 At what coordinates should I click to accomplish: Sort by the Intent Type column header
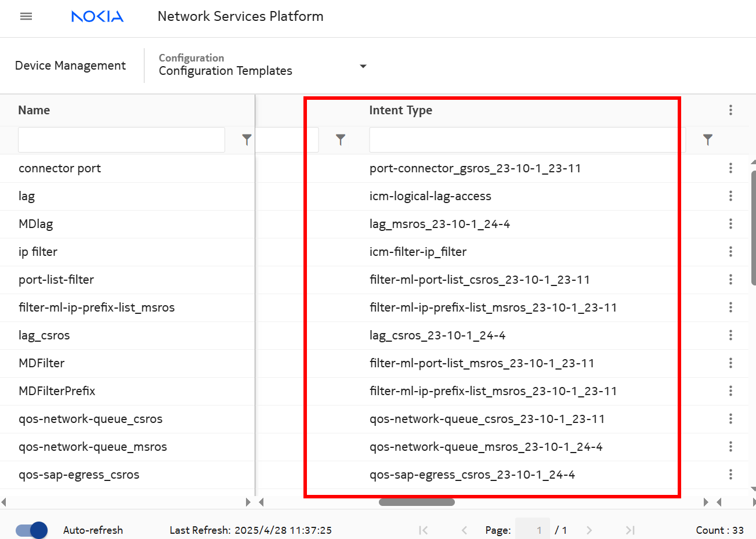pos(401,110)
